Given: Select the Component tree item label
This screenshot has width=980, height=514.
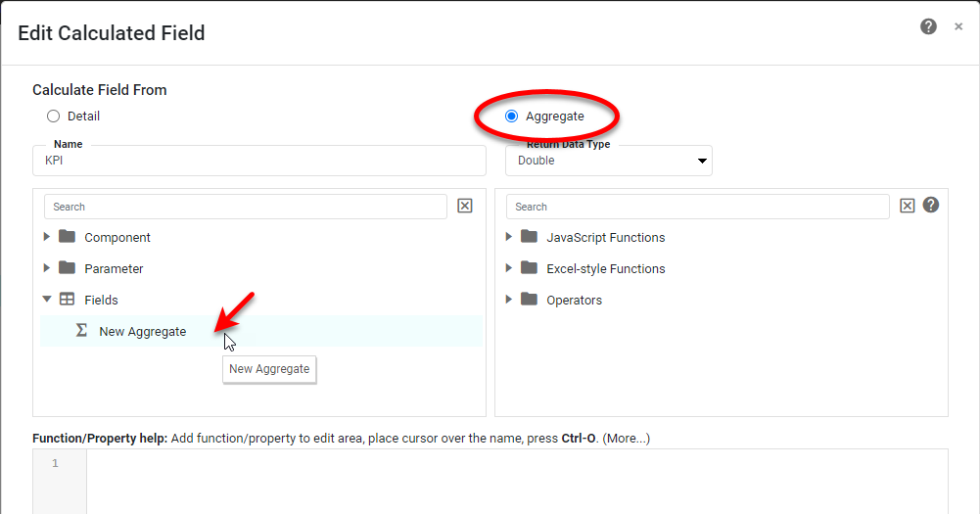Looking at the screenshot, I should pyautogui.click(x=117, y=238).
